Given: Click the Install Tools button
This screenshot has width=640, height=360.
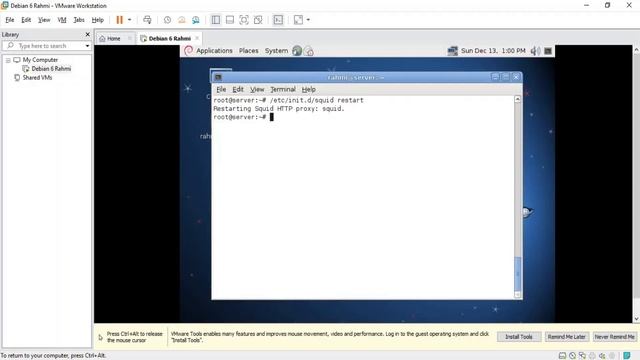Looking at the screenshot, I should (x=519, y=337).
